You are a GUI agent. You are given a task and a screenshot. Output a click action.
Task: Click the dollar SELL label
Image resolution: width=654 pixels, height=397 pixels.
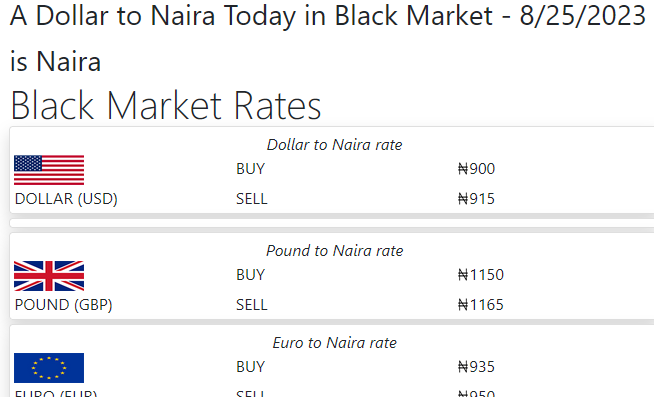coord(252,199)
